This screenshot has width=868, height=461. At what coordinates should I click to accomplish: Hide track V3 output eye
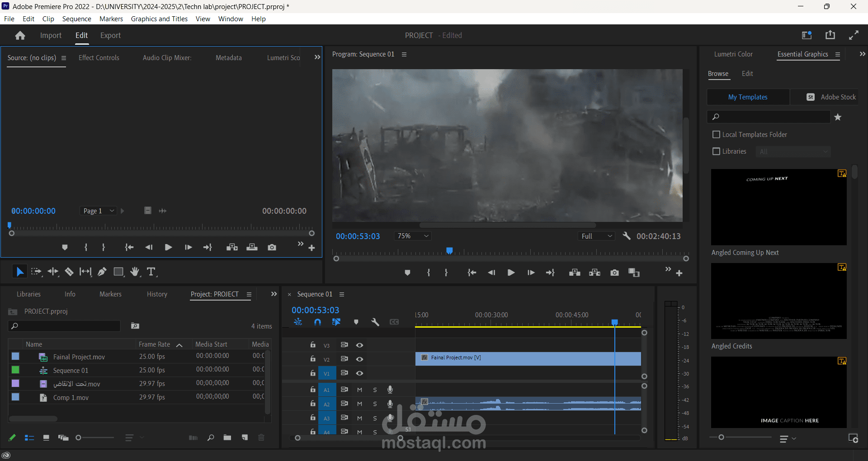(359, 345)
